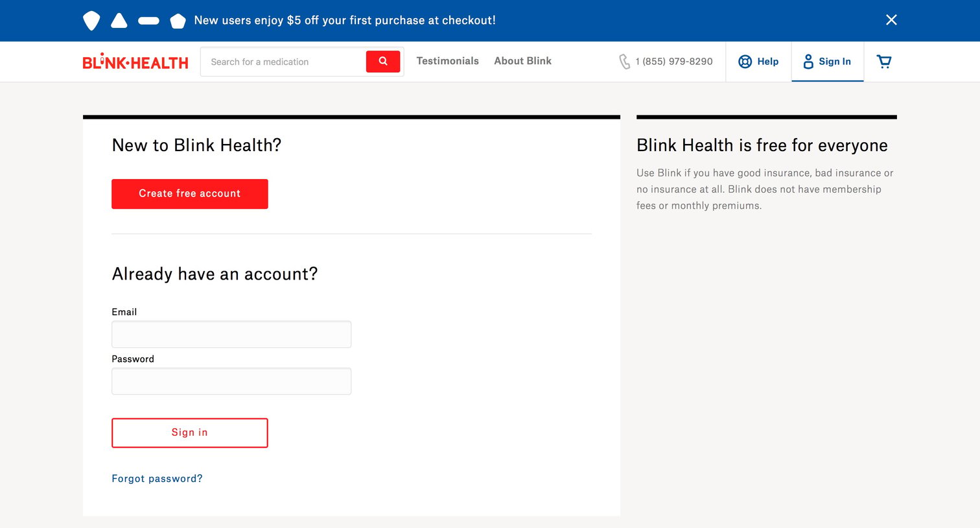Click the pentagon pill shape in banner
This screenshot has height=528, width=980.
point(178,21)
